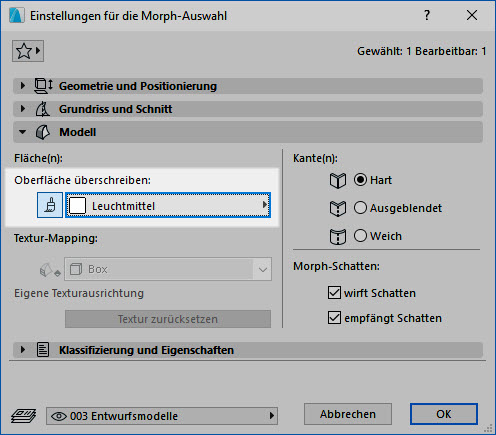Click the layer stack icon at bottom left
This screenshot has width=496, height=435.
click(x=23, y=416)
